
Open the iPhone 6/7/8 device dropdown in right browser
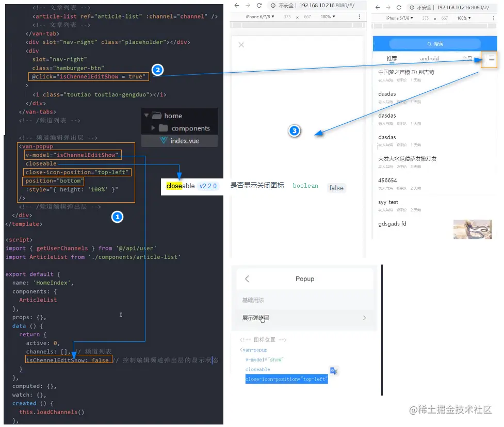click(399, 19)
